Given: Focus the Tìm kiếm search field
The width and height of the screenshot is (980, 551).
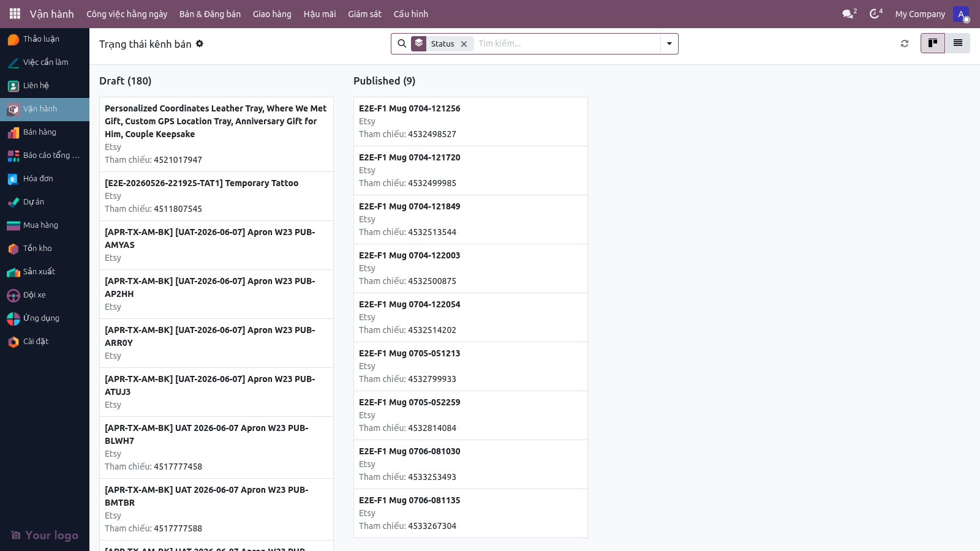Looking at the screenshot, I should pyautogui.click(x=567, y=43).
